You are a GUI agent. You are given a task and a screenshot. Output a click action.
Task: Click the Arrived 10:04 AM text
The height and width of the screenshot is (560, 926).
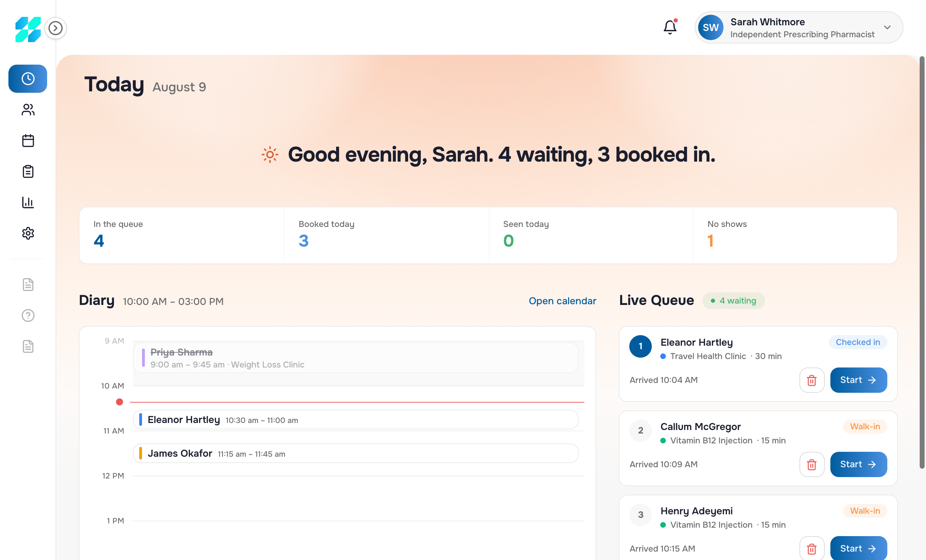click(x=663, y=380)
